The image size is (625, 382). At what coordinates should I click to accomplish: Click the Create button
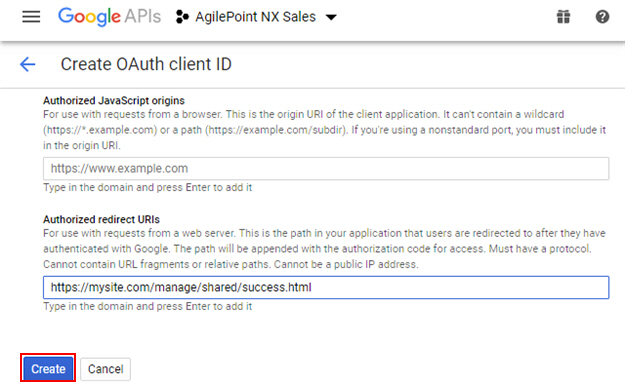[x=48, y=369]
